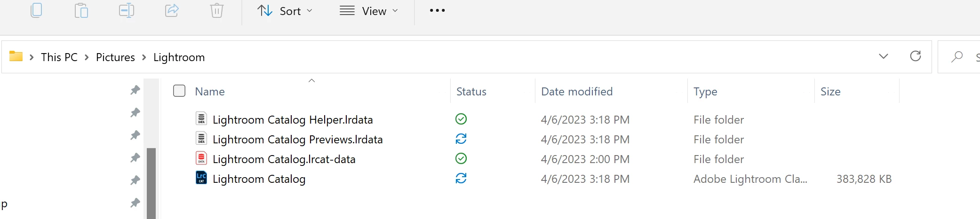Click the Delete trash icon
Screen dimensions: 980x219
pos(217,10)
